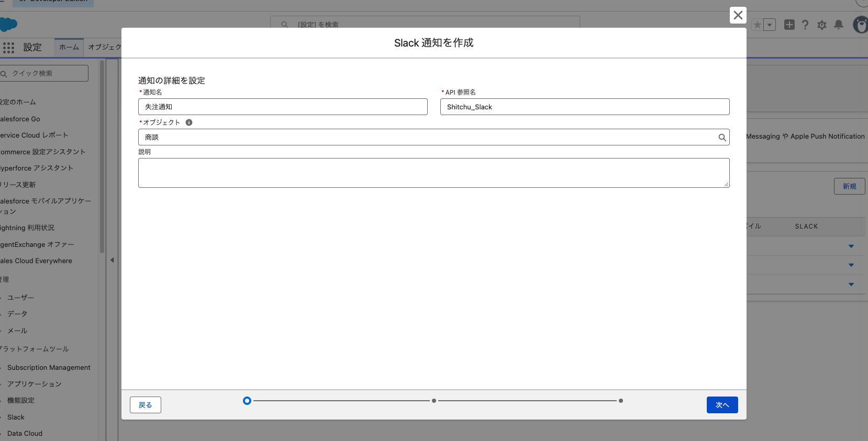Viewport: 868px width, 441px height.
Task: Open Salesforce モバイルアプリケーション sidebar item
Action: tap(46, 206)
